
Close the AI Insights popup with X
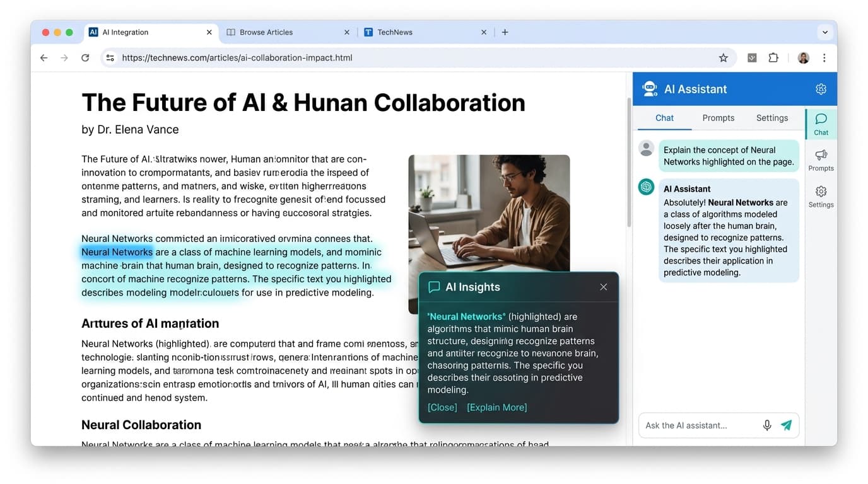tap(604, 287)
